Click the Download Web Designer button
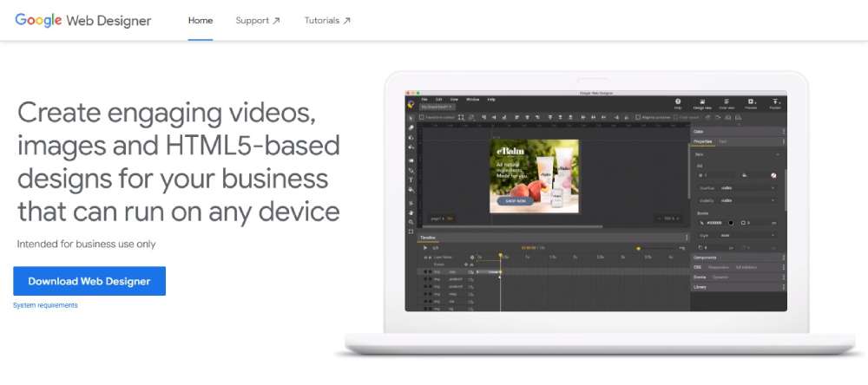The width and height of the screenshot is (868, 385). (89, 281)
